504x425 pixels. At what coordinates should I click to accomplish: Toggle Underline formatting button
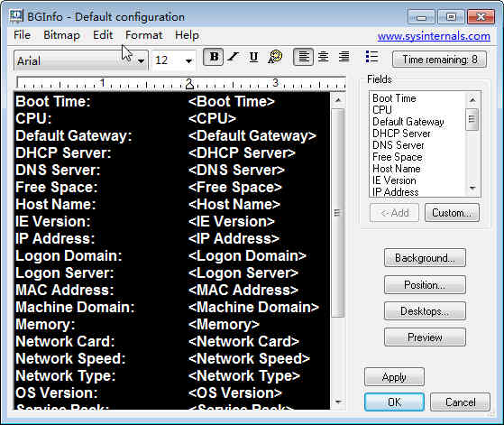pyautogui.click(x=253, y=57)
